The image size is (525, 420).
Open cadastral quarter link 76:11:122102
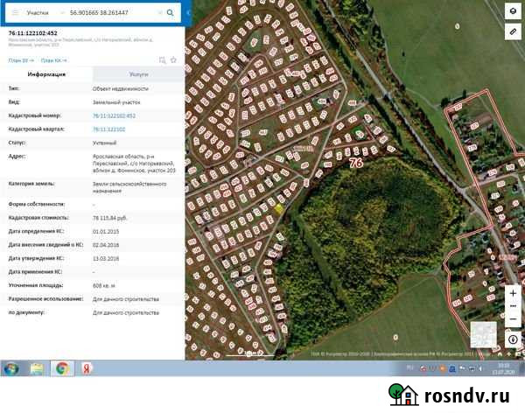[108, 129]
